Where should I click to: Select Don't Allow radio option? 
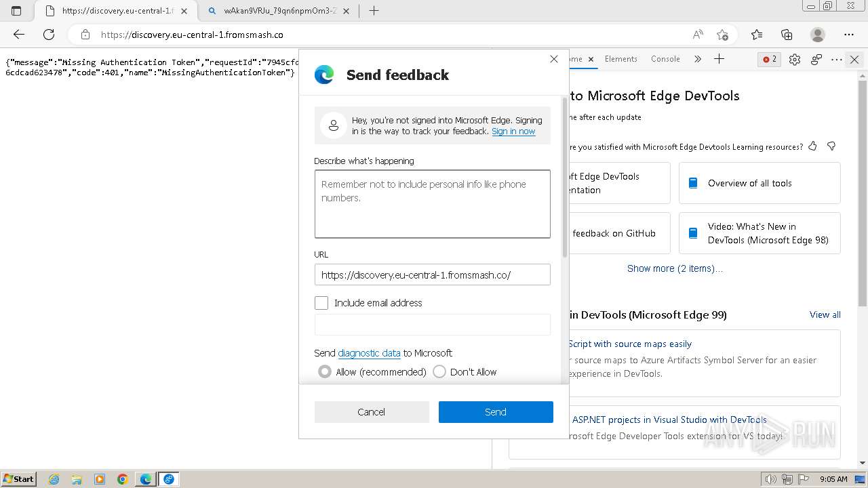tap(439, 371)
